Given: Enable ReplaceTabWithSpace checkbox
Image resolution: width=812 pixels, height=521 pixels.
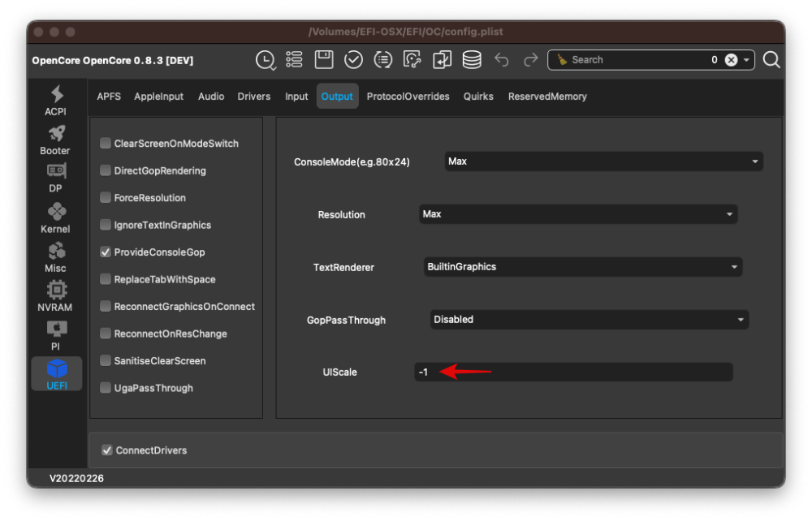Looking at the screenshot, I should 105,279.
